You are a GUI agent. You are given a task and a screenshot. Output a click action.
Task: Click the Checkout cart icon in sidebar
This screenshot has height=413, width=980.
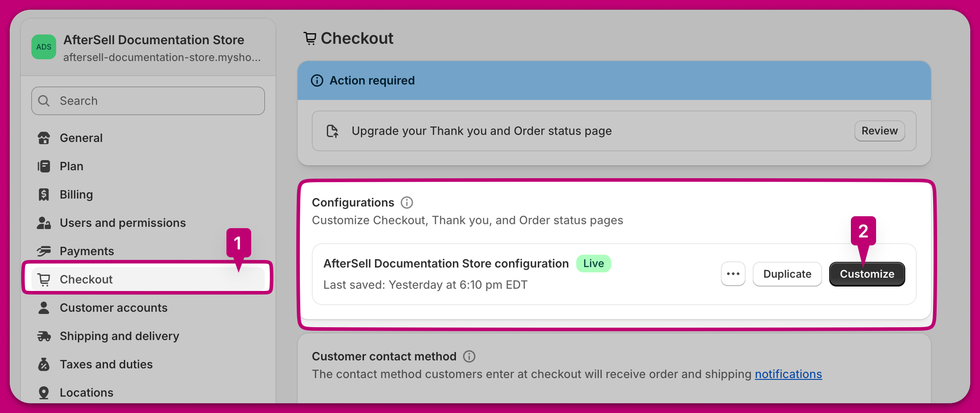click(x=44, y=279)
